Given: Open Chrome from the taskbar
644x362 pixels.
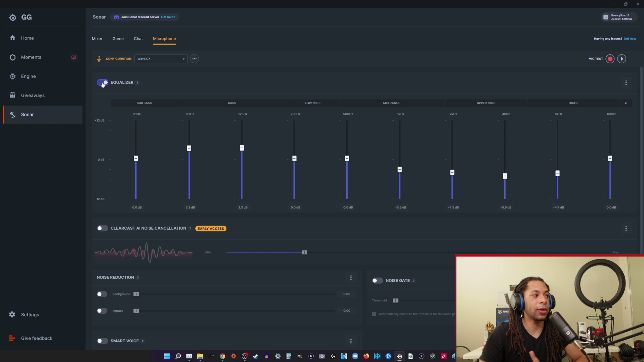Looking at the screenshot, I should 222,356.
